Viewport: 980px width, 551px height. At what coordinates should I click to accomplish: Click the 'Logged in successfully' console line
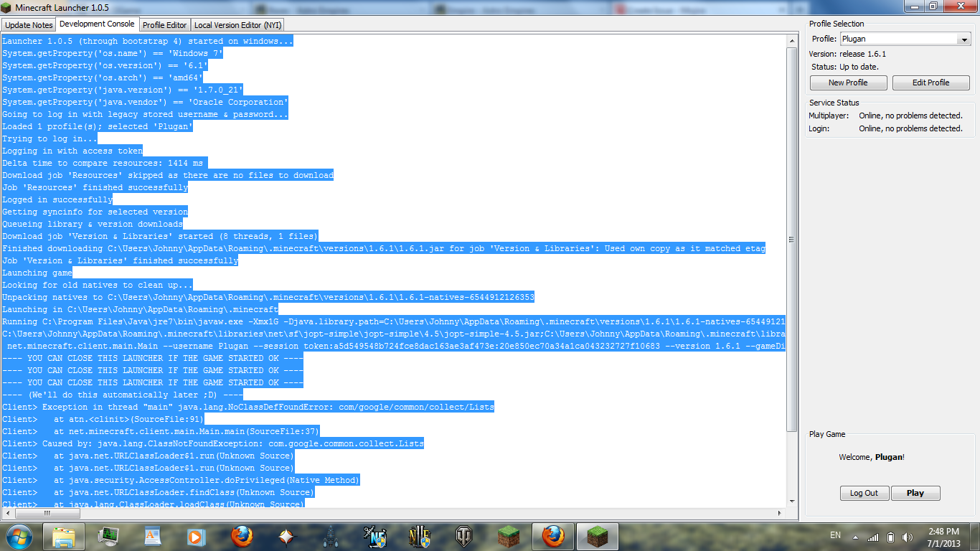point(57,199)
